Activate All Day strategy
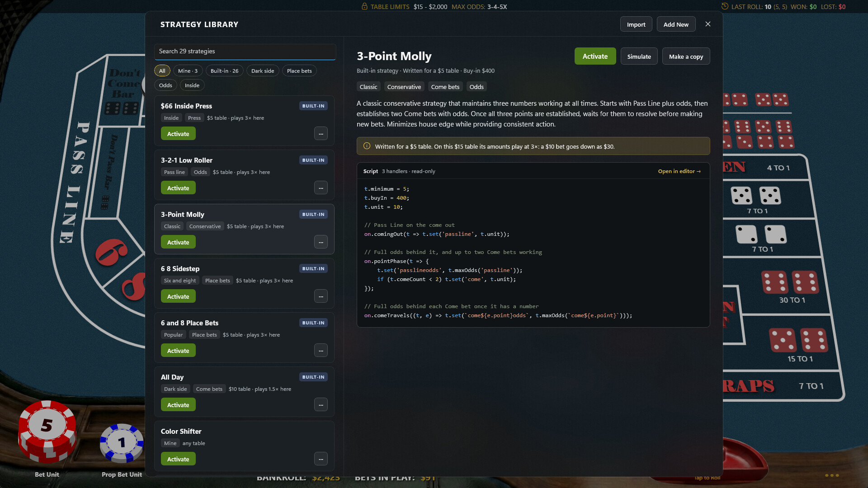 (178, 405)
